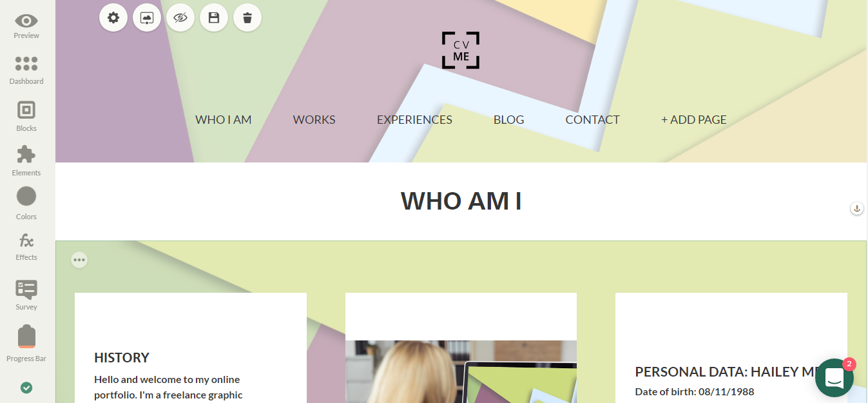
Task: Click the + ADD PAGE link
Action: tap(694, 120)
